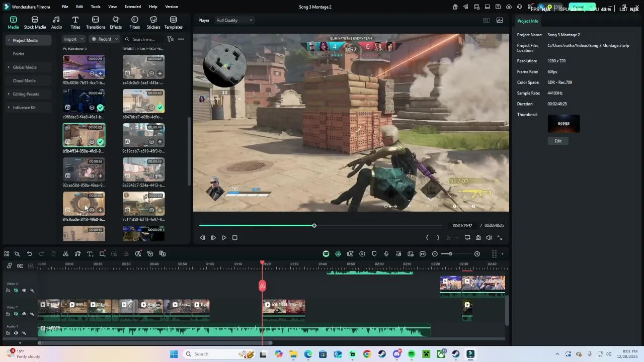Expand the Global Media section
Screen dimensions: 644x362
pyautogui.click(x=9, y=67)
